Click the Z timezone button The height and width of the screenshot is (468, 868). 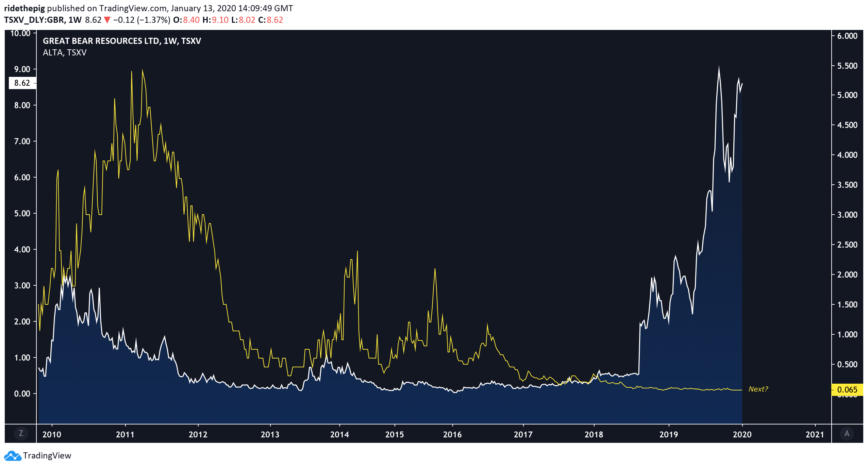pos(21,433)
